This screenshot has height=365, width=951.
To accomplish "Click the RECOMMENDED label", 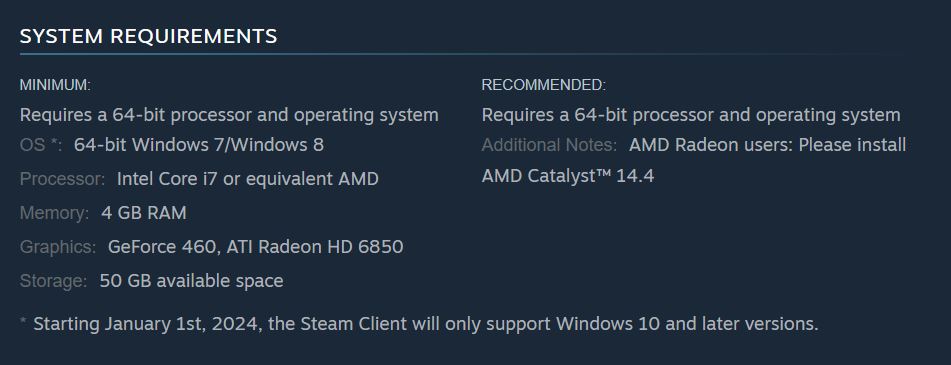I will tap(543, 85).
